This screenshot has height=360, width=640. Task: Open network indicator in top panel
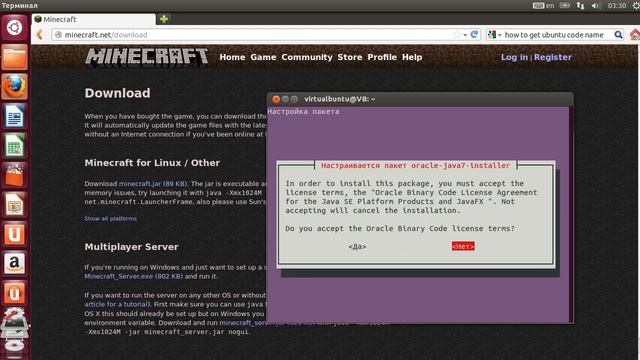coord(580,6)
